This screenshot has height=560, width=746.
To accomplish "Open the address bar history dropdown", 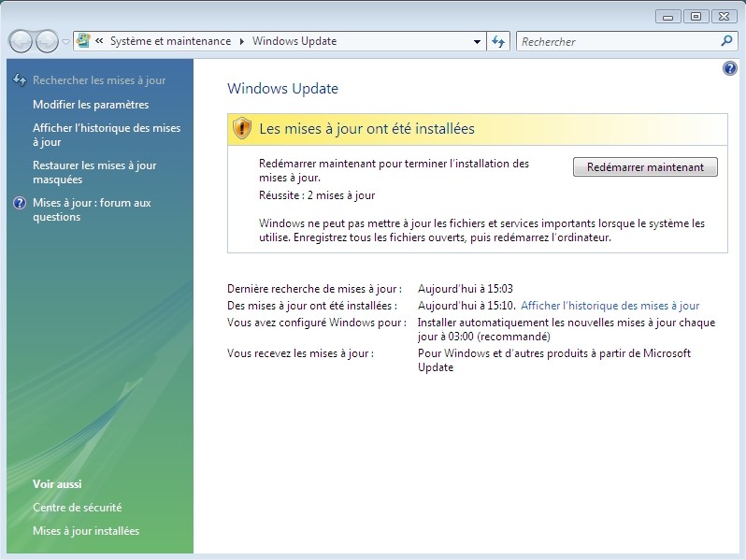I will 477,41.
